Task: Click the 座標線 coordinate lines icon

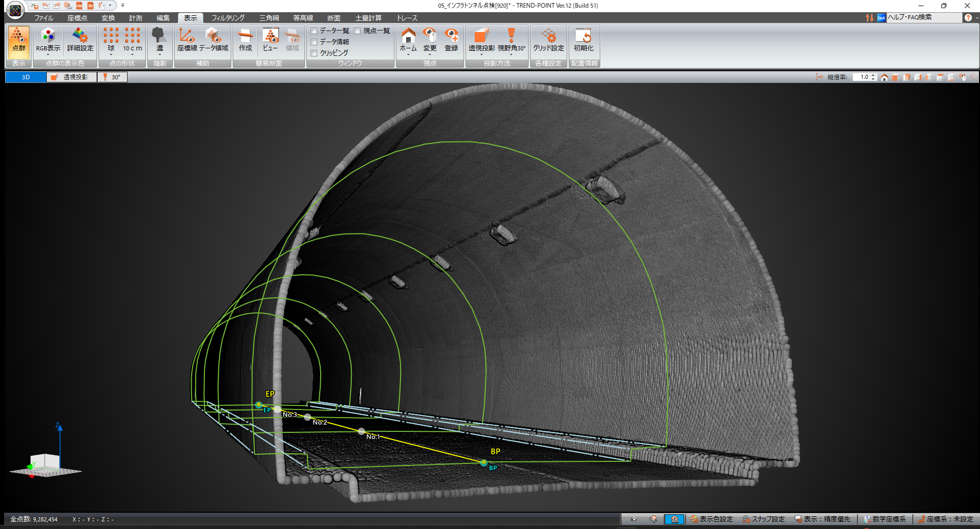Action: (187, 41)
